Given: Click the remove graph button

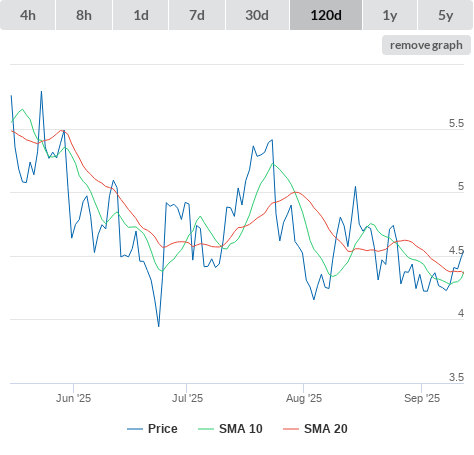Looking at the screenshot, I should [426, 45].
